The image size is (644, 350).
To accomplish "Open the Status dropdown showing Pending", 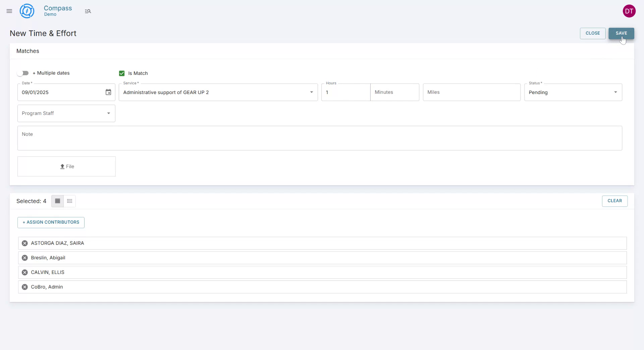I will click(616, 92).
